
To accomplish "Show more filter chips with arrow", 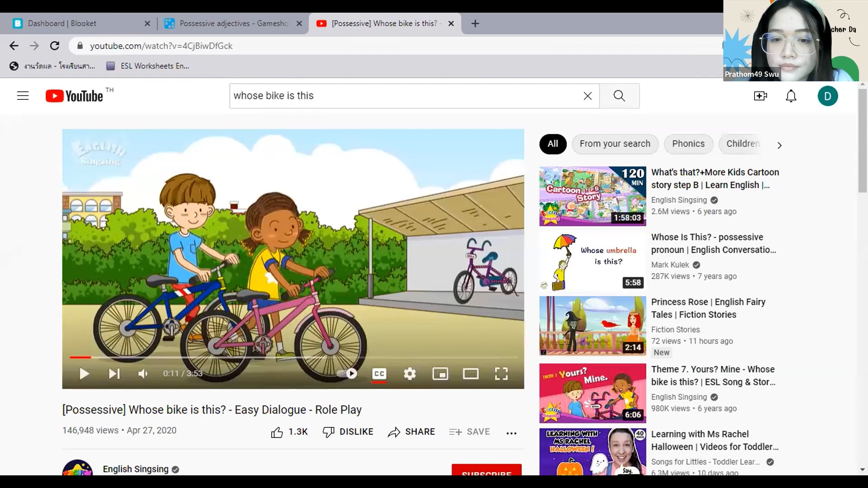I will [779, 145].
